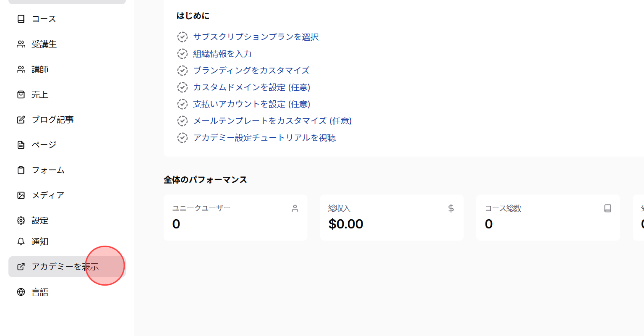The height and width of the screenshot is (336, 644).
Task: Select the ブログ記事 pencil icon
Action: (x=21, y=119)
